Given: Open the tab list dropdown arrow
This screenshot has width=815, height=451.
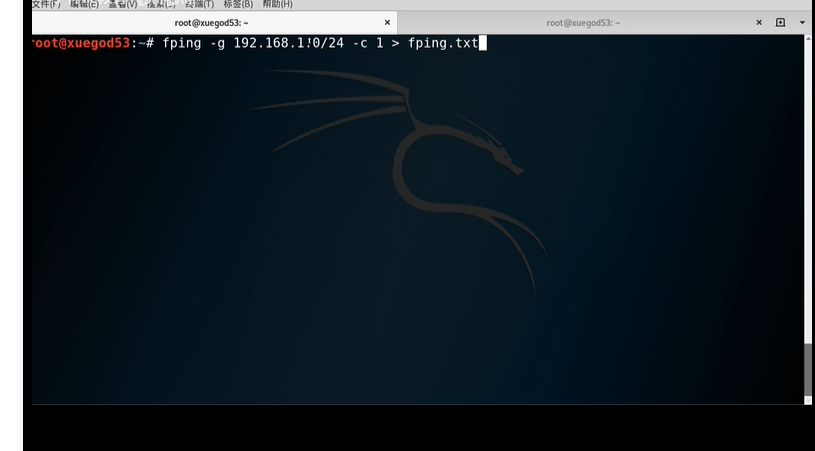Looking at the screenshot, I should (803, 22).
